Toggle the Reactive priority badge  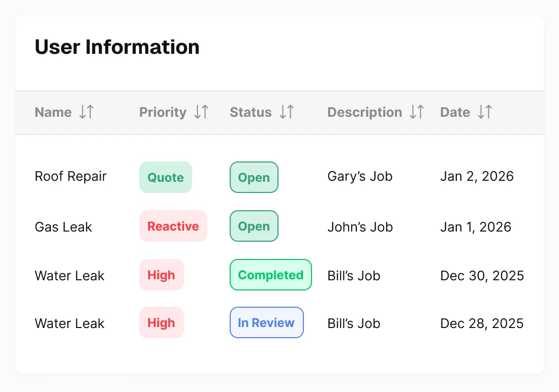(173, 226)
